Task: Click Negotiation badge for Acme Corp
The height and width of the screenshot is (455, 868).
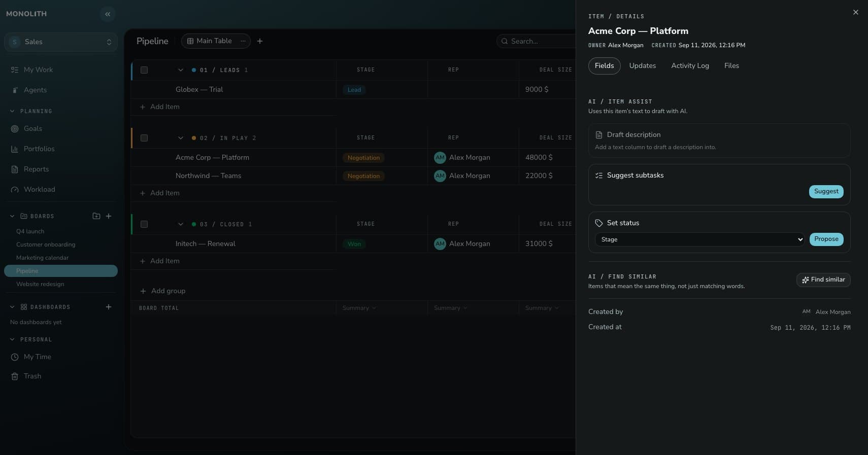Action: click(x=363, y=158)
